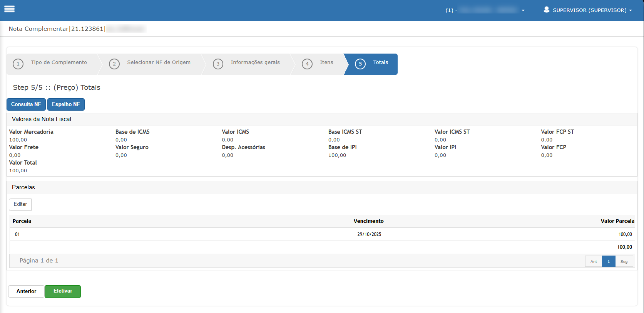This screenshot has height=313, width=644.
Task: Edit the Parcelas installments
Action: (20, 204)
